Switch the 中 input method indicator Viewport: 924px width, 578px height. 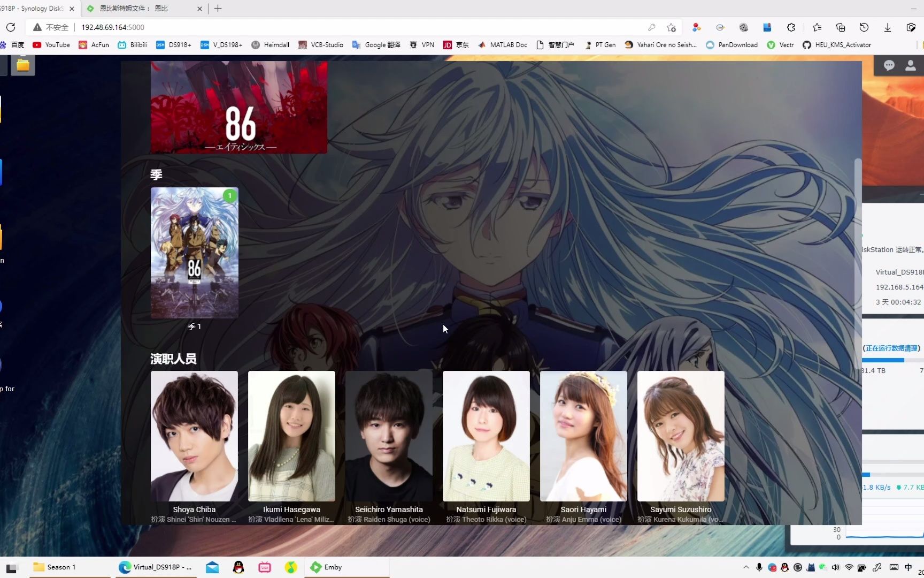pyautogui.click(x=908, y=567)
